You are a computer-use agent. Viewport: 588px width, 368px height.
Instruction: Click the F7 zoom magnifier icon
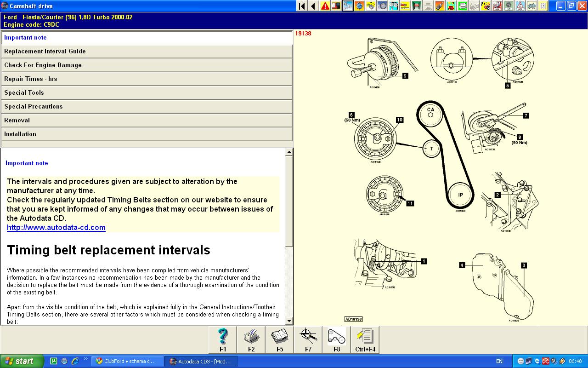tap(308, 340)
